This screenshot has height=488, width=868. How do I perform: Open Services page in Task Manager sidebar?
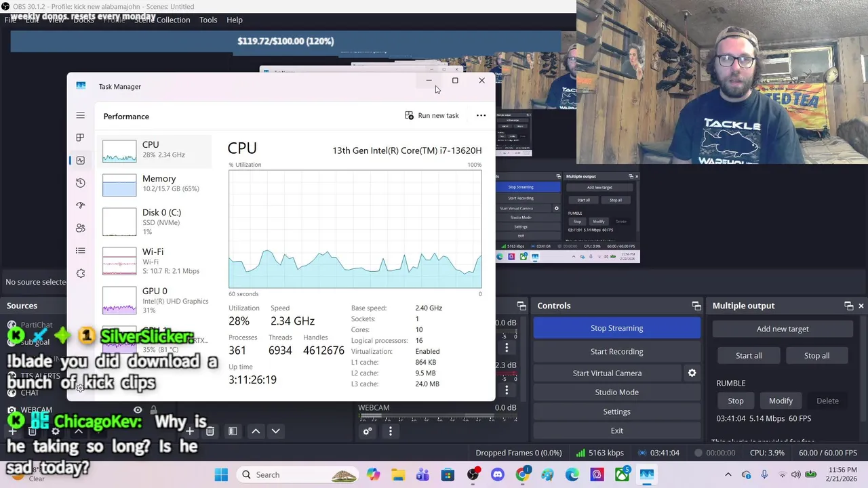(x=80, y=273)
